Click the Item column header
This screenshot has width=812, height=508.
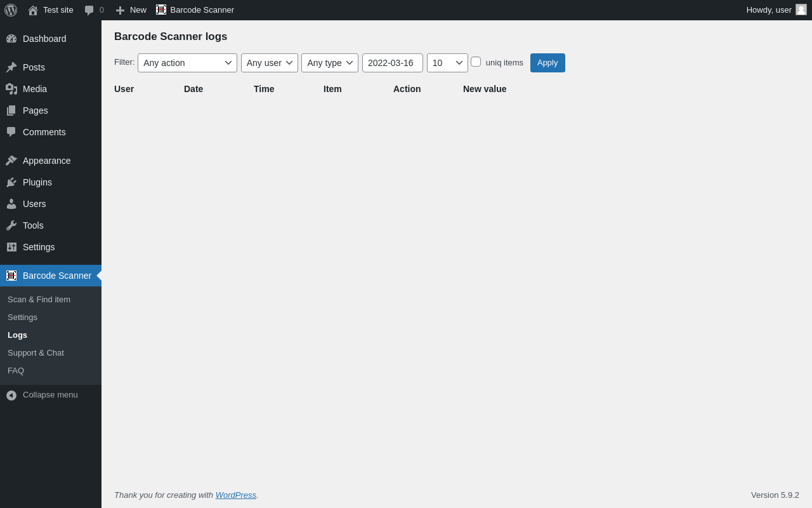tap(332, 89)
